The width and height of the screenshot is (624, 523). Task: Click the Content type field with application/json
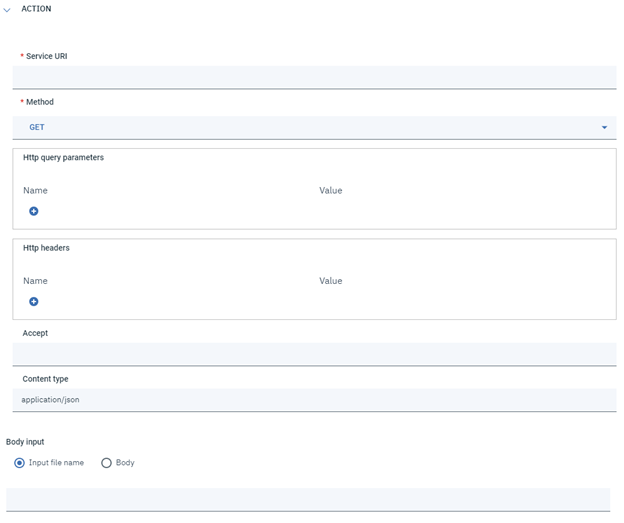pos(314,400)
